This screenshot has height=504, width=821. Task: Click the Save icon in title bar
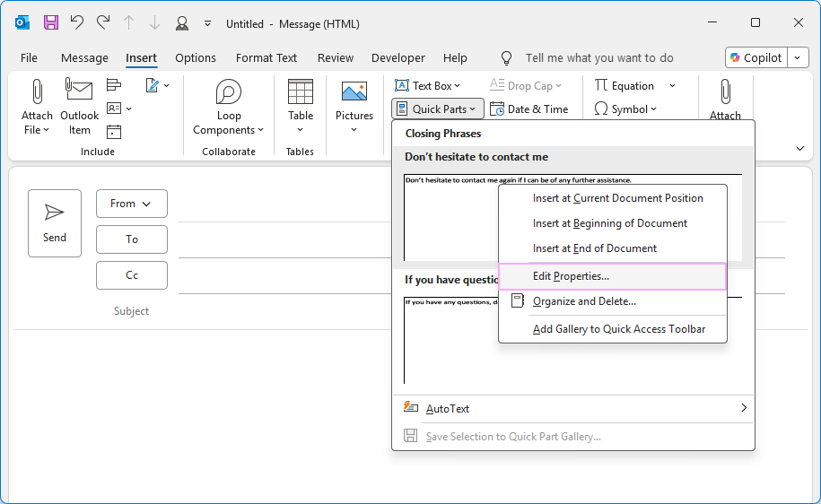pyautogui.click(x=51, y=23)
